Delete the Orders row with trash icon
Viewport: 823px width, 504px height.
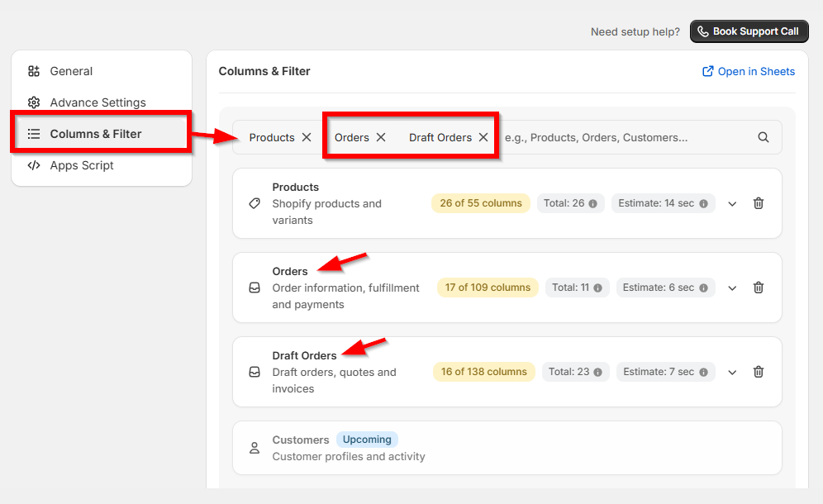[x=759, y=288]
